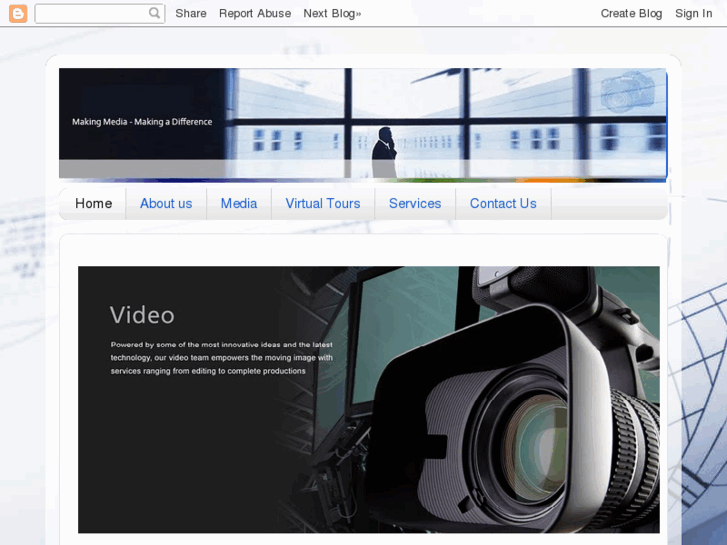This screenshot has width=727, height=545.
Task: Select the Home tab
Action: (x=93, y=204)
